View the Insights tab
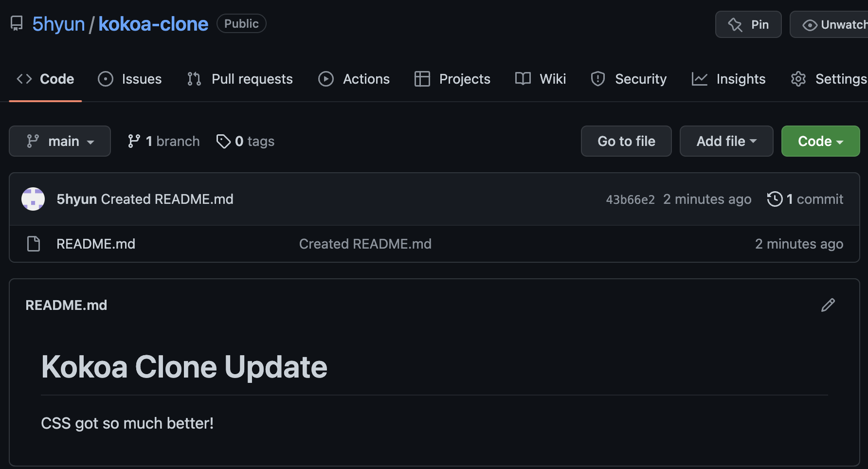 click(728, 79)
